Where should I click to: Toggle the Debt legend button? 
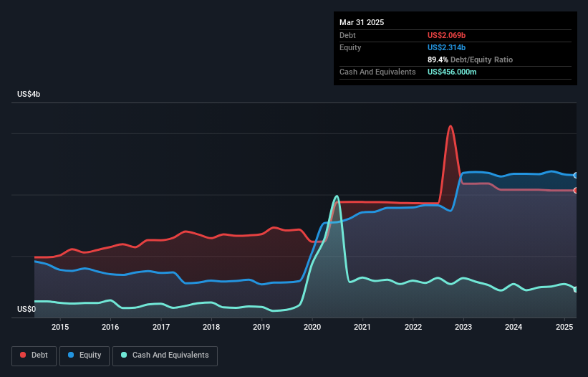[34, 355]
